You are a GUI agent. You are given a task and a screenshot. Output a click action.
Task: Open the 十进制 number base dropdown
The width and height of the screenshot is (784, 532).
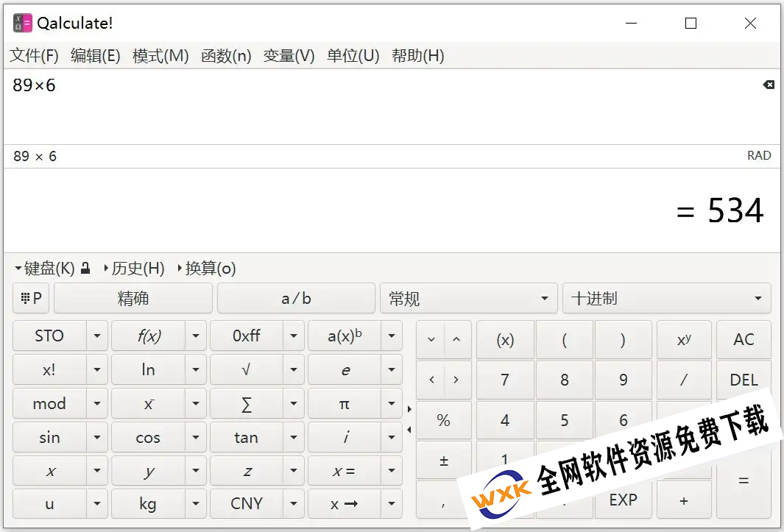666,299
